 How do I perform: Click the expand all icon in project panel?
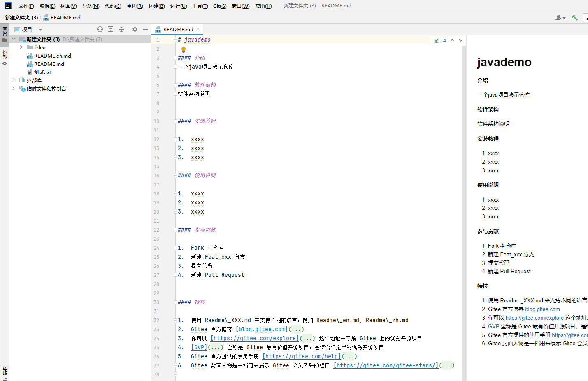pyautogui.click(x=111, y=29)
